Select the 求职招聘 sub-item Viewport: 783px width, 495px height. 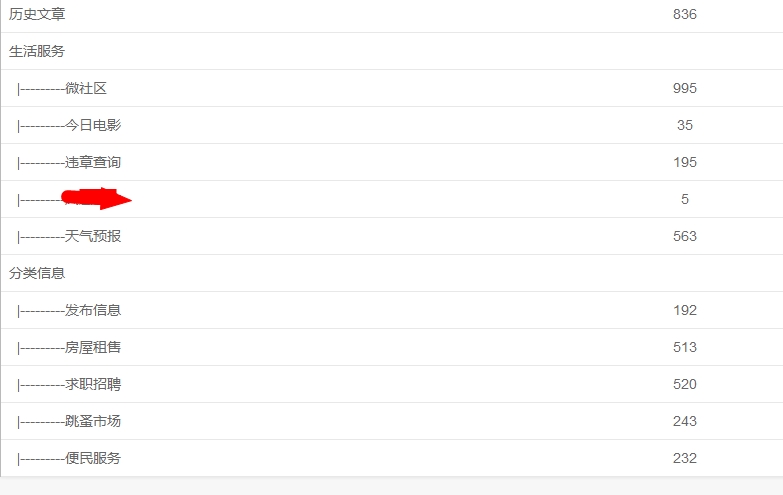pyautogui.click(x=93, y=384)
